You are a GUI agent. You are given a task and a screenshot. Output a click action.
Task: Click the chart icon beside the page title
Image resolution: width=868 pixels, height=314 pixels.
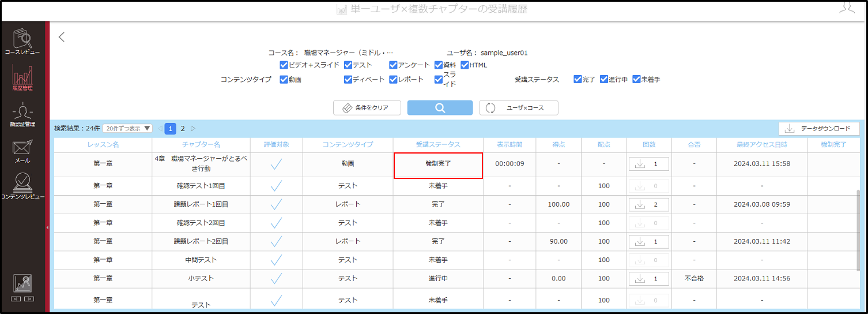click(x=341, y=9)
